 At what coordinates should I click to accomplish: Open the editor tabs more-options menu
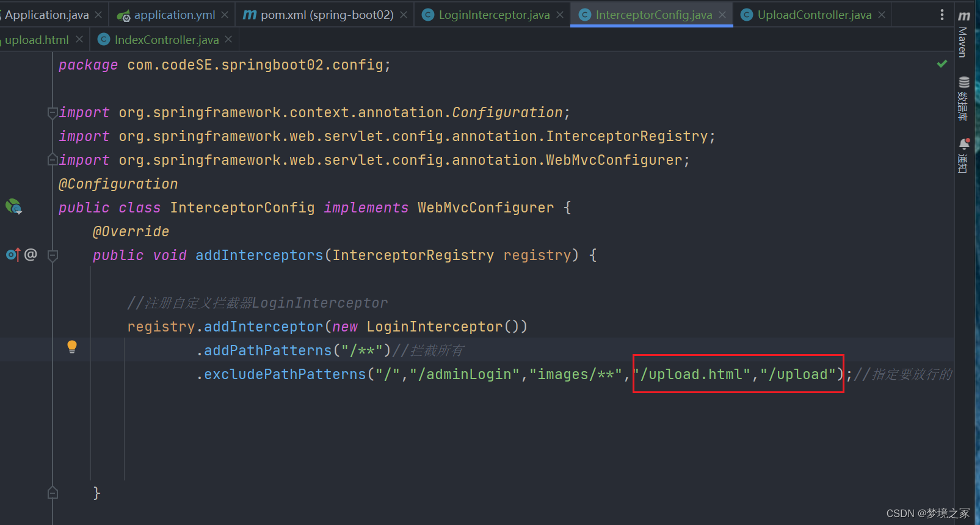[942, 15]
